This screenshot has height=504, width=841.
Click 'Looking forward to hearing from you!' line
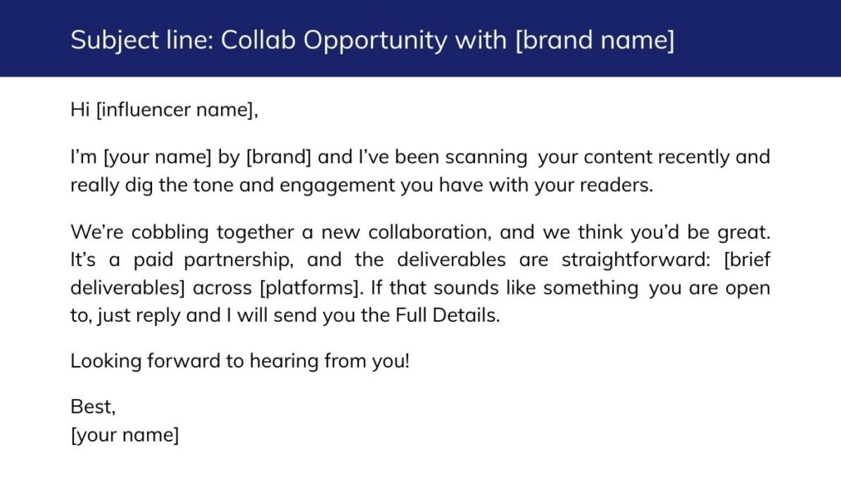point(240,361)
